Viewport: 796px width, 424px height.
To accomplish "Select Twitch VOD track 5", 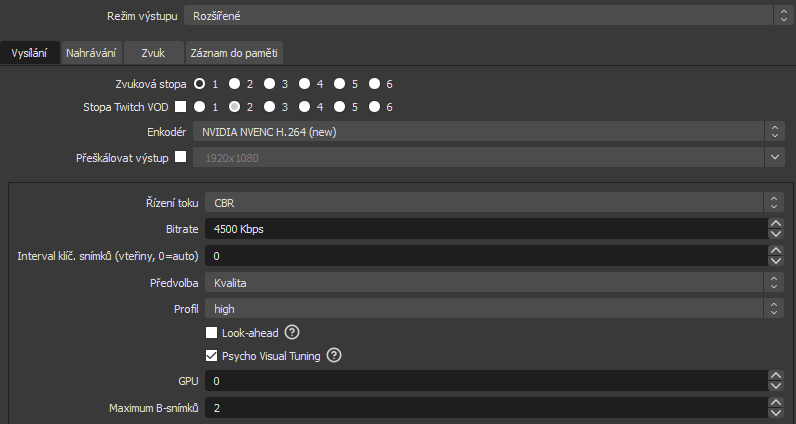I will [x=340, y=107].
